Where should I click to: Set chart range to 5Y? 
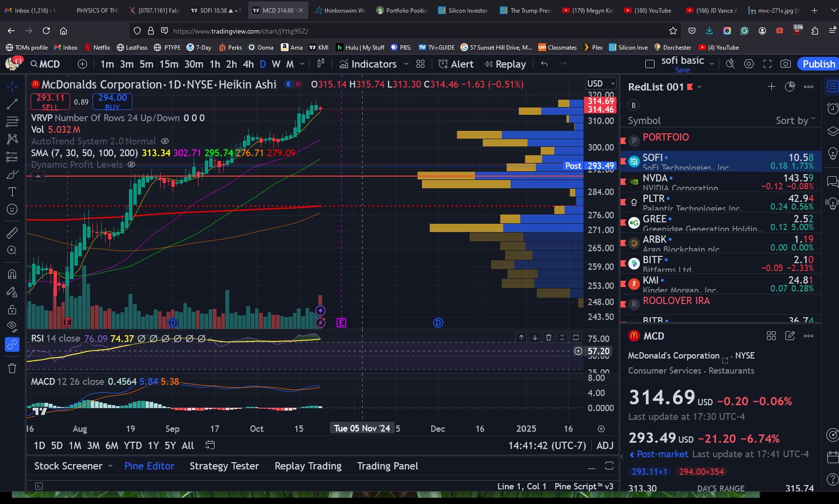tap(170, 446)
